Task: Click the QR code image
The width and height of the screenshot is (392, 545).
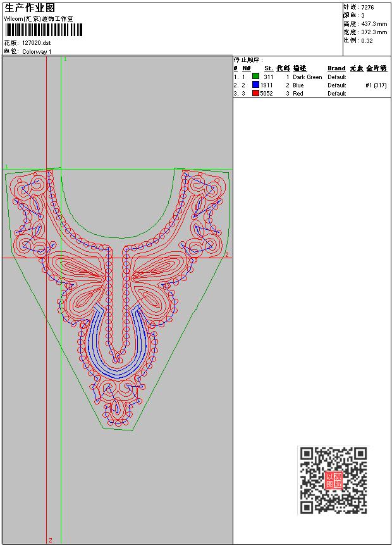Action: (333, 480)
